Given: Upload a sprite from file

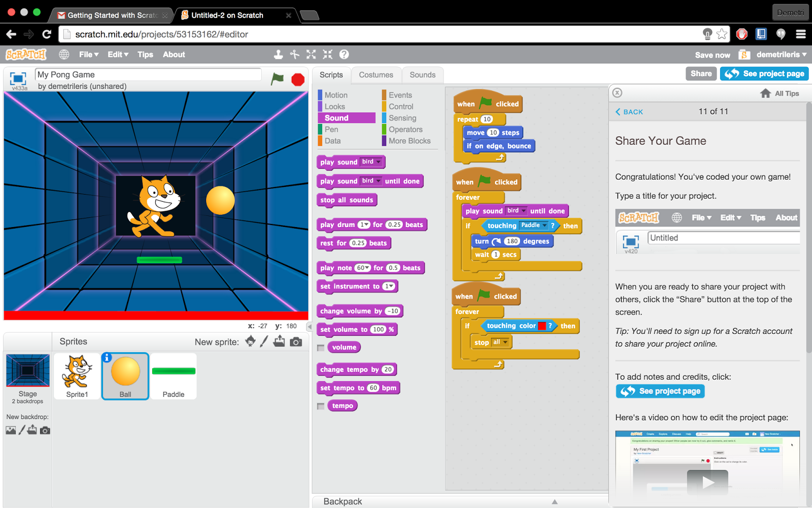Looking at the screenshot, I should pyautogui.click(x=279, y=341).
